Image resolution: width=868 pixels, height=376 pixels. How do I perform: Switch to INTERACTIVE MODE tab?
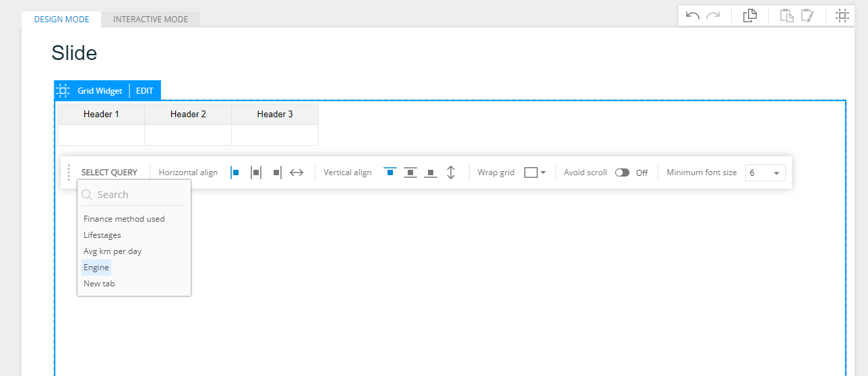[x=150, y=20]
